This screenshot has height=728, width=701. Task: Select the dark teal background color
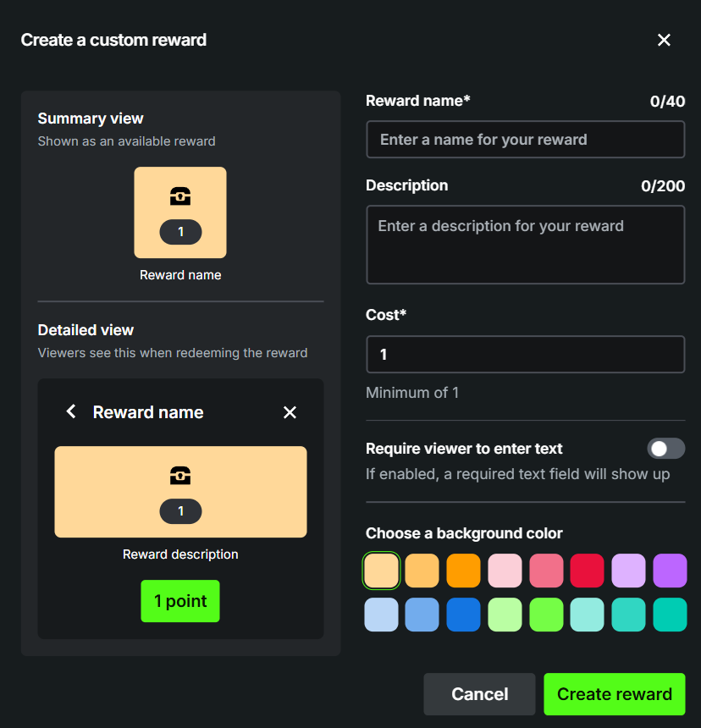coord(670,615)
